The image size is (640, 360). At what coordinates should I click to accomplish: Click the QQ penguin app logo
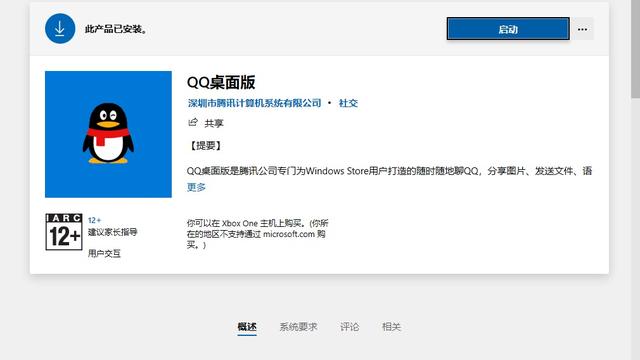point(108,134)
